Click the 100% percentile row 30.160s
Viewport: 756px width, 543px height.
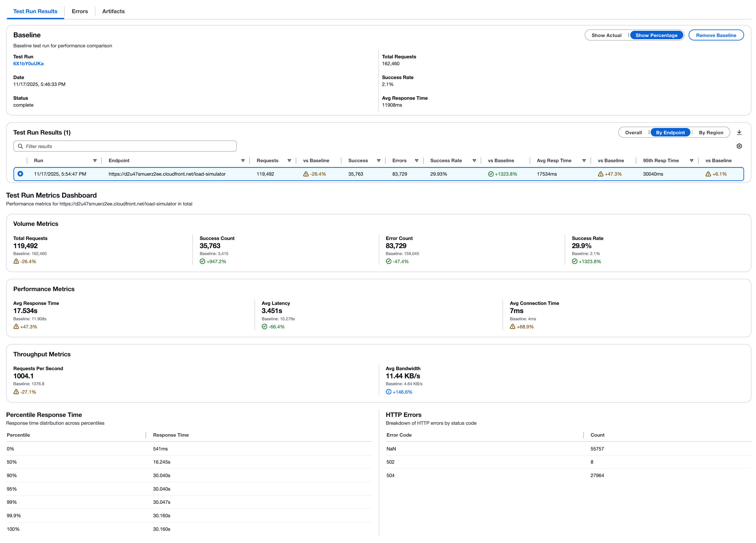pyautogui.click(x=189, y=529)
